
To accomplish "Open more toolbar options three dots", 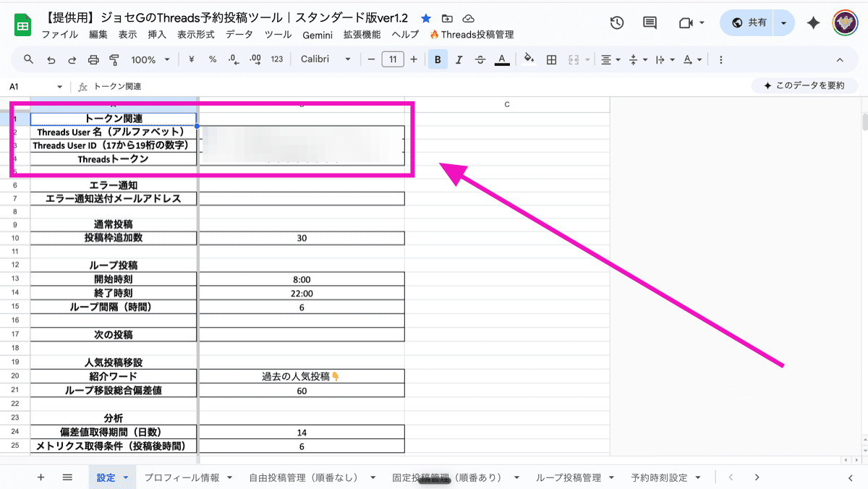I will point(720,59).
